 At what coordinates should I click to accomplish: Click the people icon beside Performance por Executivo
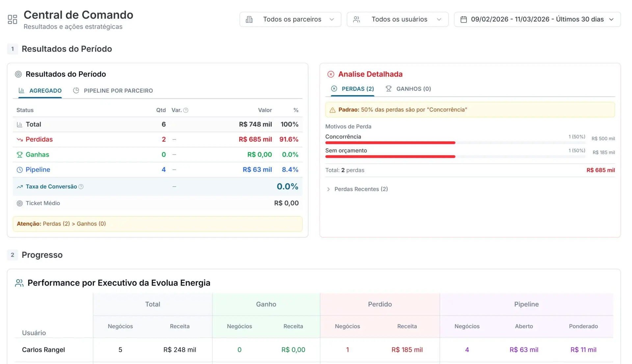[x=19, y=283]
